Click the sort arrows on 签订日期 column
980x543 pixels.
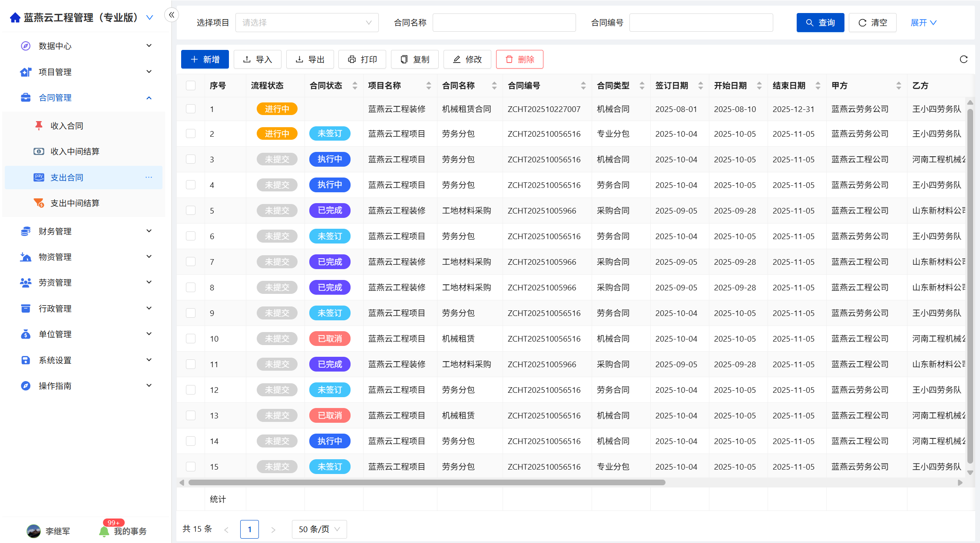pos(700,86)
